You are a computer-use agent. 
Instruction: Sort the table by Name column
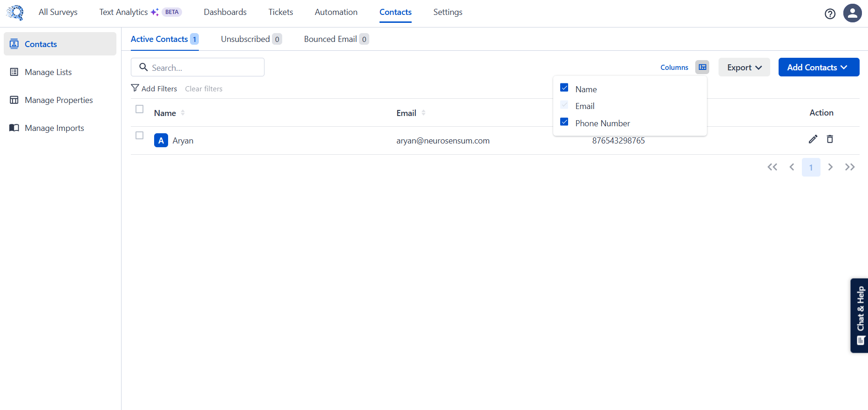coord(183,113)
